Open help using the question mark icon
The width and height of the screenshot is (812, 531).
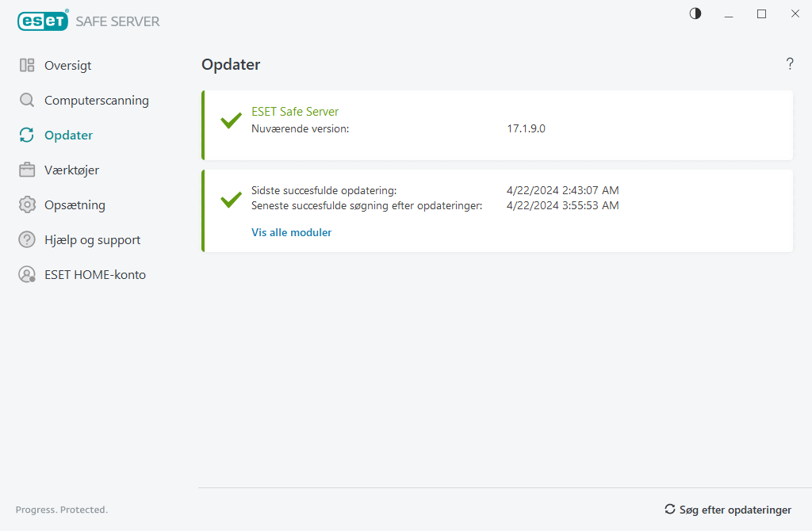(790, 64)
